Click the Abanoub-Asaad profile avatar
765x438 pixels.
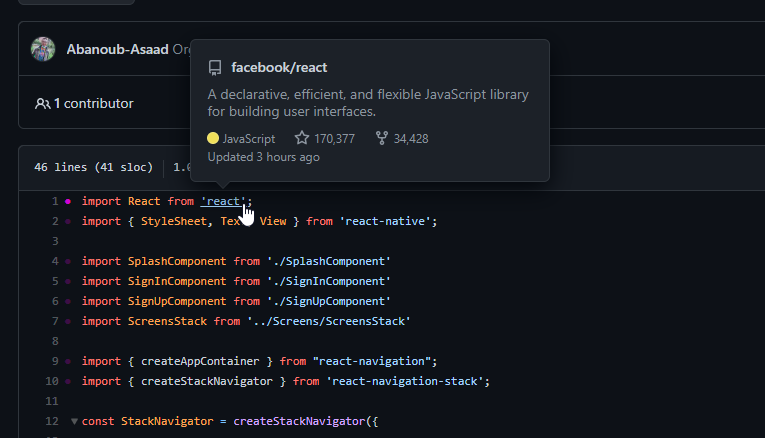[43, 49]
